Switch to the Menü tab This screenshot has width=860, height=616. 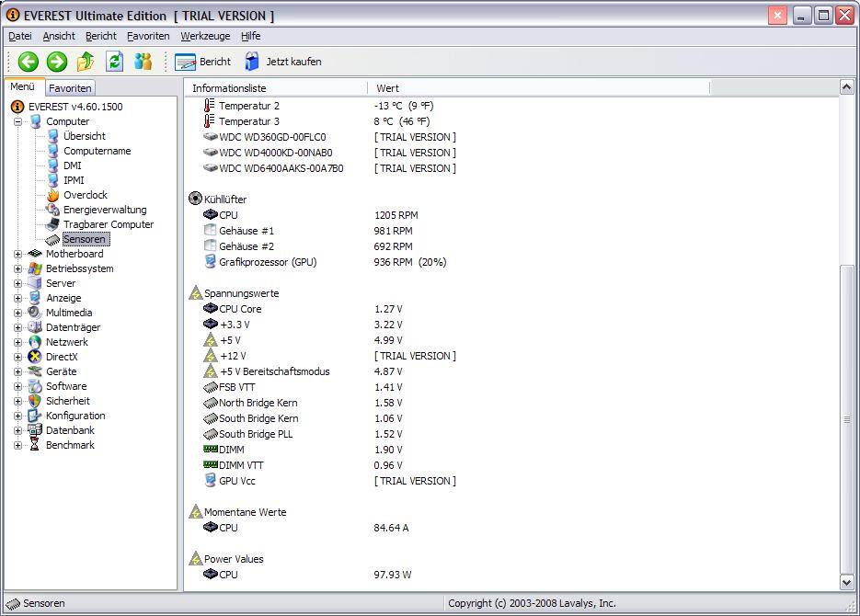(22, 86)
